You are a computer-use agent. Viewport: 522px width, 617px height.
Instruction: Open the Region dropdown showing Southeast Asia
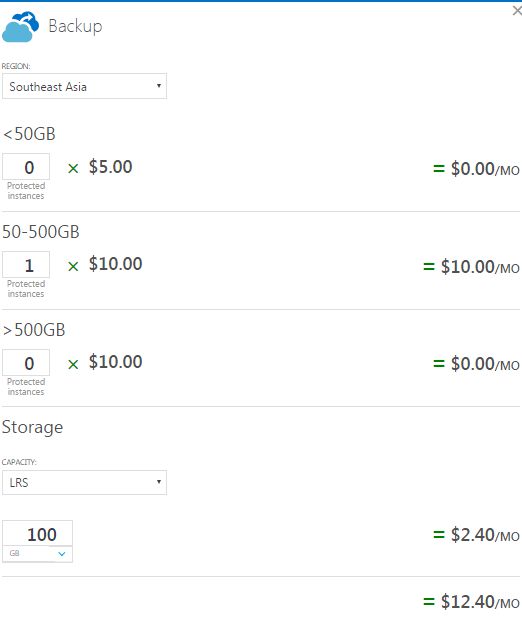click(x=85, y=86)
